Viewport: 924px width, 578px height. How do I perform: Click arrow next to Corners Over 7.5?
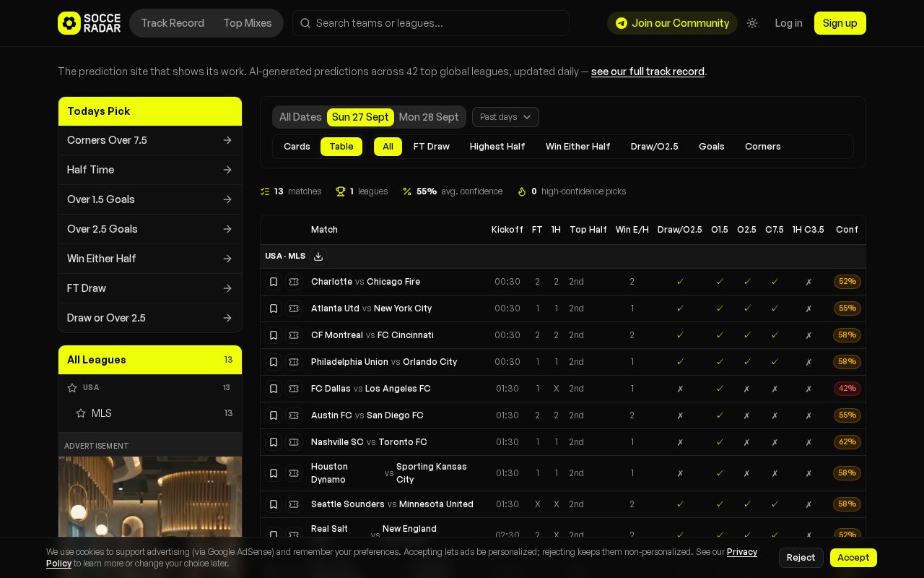point(227,140)
